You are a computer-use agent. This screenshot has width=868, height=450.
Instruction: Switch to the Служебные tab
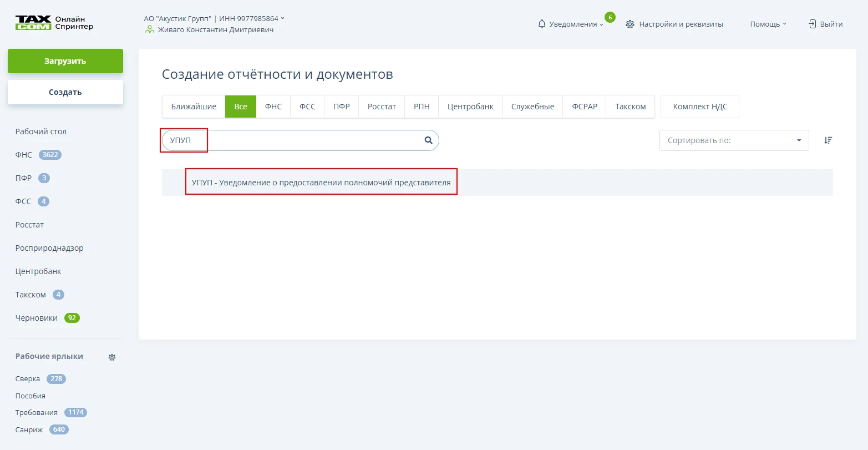point(532,107)
